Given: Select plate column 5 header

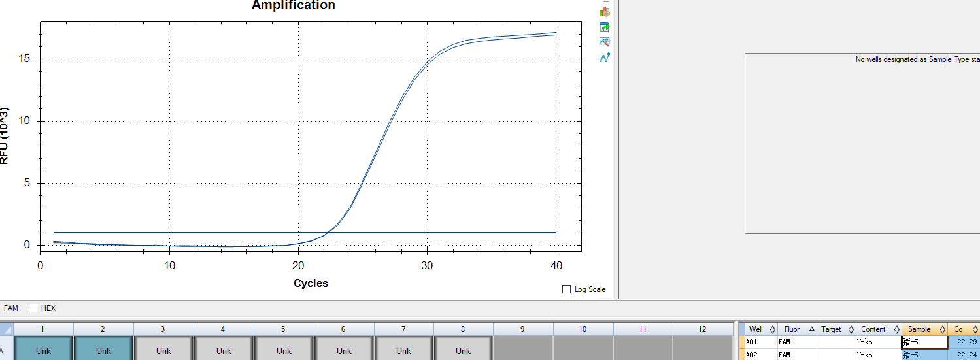Looking at the screenshot, I should click(284, 329).
